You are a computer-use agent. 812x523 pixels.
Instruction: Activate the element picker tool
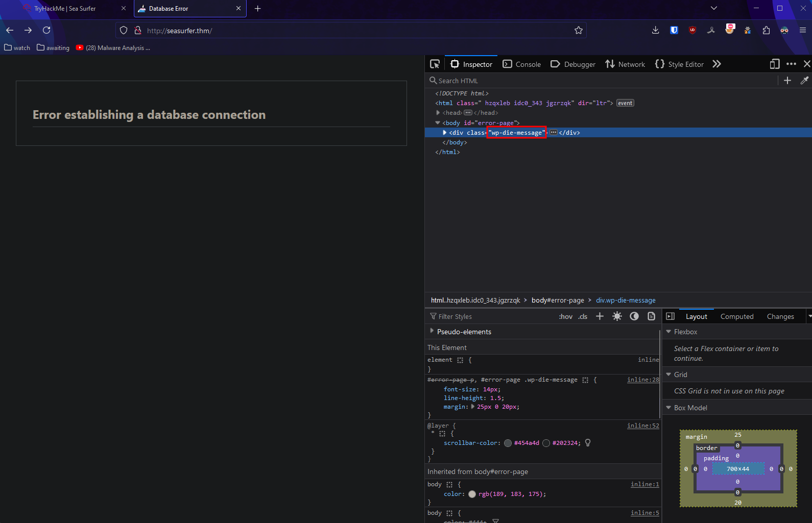435,64
